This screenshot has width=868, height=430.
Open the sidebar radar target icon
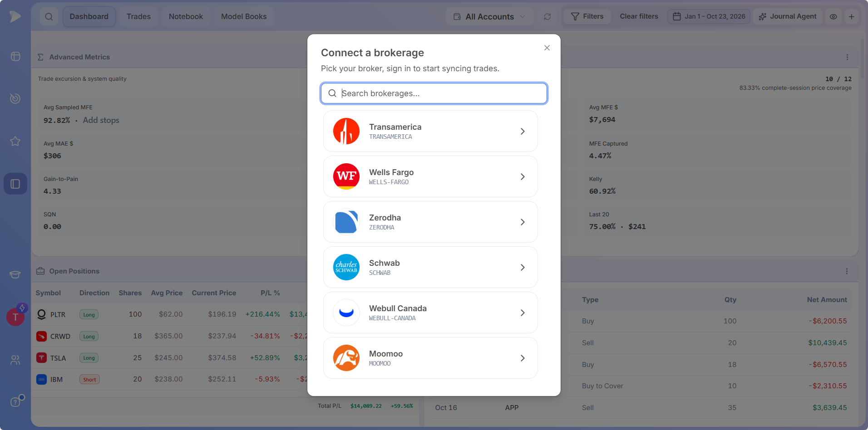[x=15, y=98]
